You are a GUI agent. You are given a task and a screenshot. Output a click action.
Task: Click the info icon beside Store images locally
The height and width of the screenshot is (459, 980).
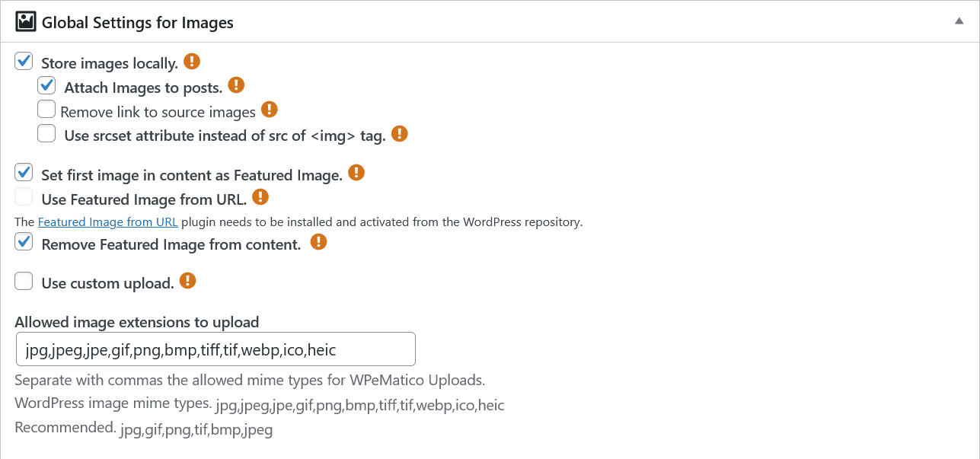(x=192, y=62)
